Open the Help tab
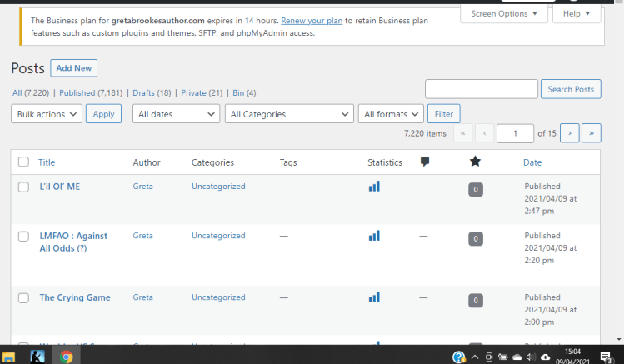The width and height of the screenshot is (624, 364). (x=577, y=14)
